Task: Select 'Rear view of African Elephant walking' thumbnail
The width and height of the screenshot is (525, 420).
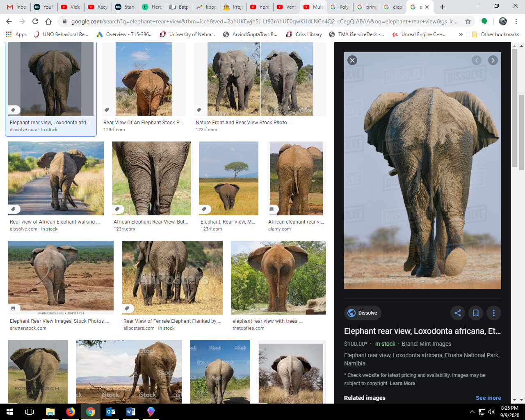Action: coord(56,178)
